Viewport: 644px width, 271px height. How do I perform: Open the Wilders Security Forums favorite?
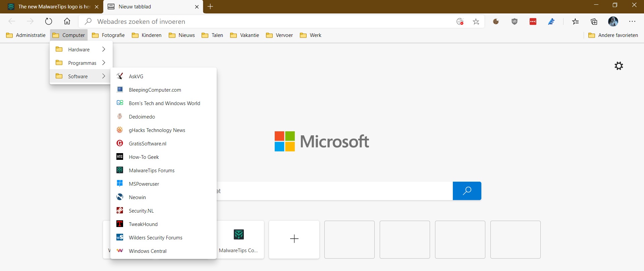point(163,237)
